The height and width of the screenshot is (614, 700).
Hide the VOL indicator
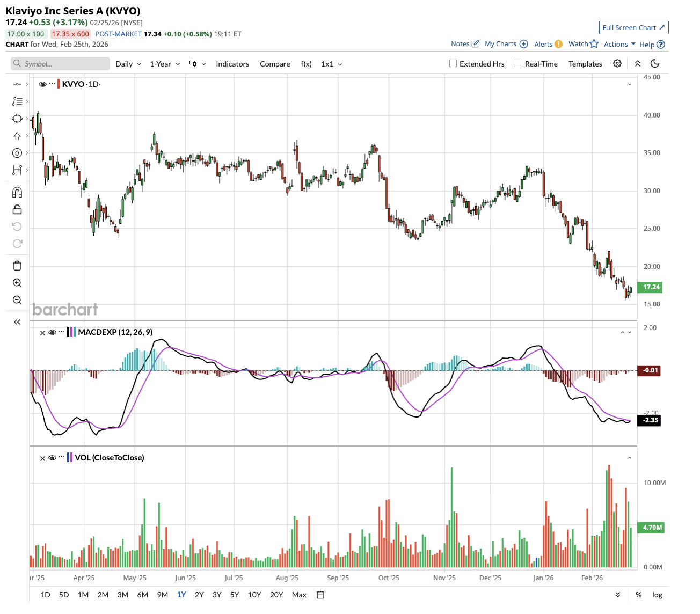pyautogui.click(x=53, y=458)
